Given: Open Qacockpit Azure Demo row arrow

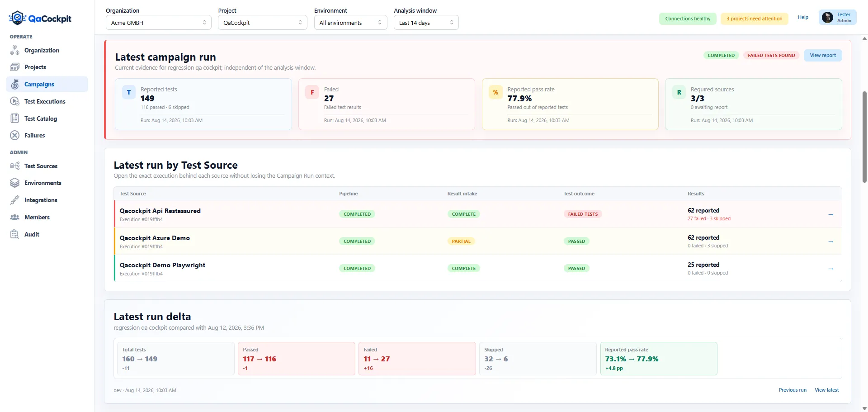Looking at the screenshot, I should click(830, 242).
